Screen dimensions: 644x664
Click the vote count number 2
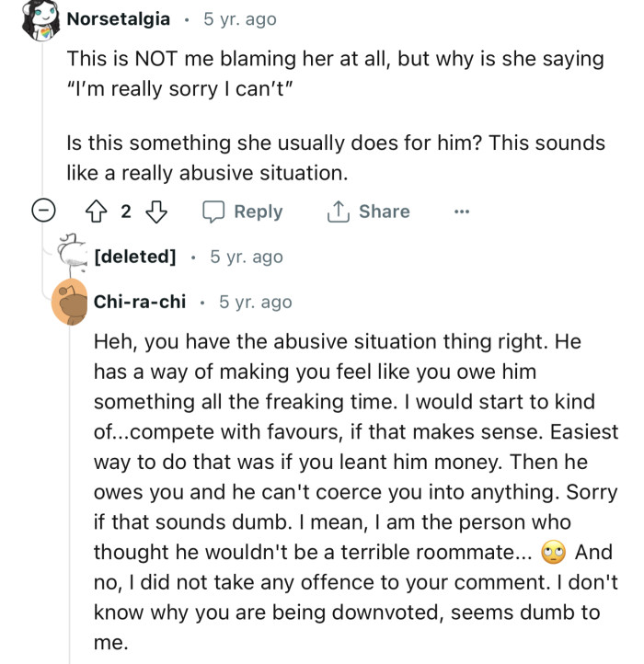(x=126, y=212)
